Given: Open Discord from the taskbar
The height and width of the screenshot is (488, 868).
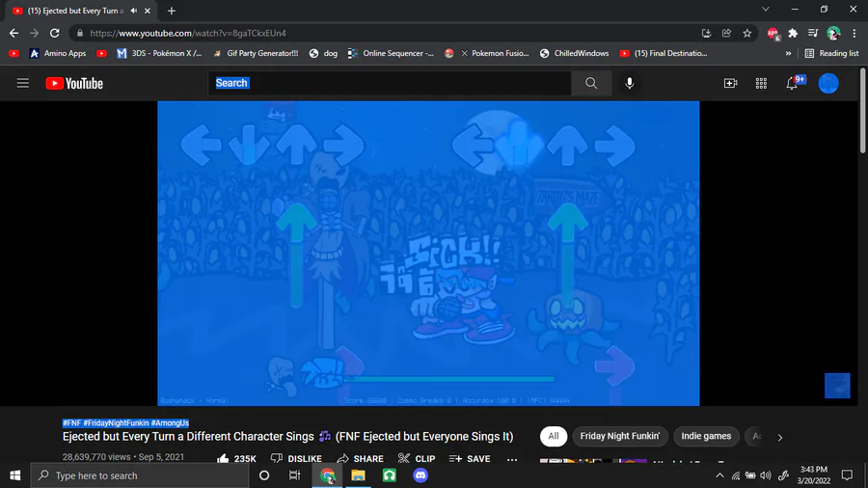Looking at the screenshot, I should point(420,475).
